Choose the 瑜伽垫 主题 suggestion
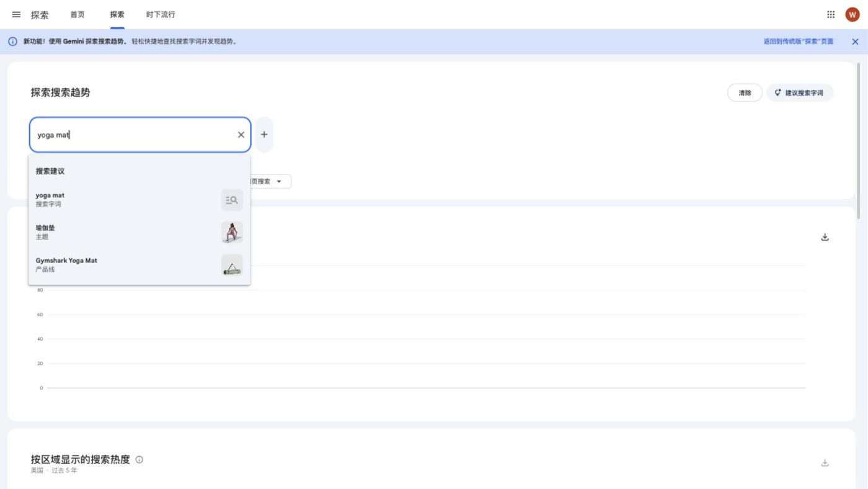Viewport: 868px width, 489px height. (x=139, y=233)
